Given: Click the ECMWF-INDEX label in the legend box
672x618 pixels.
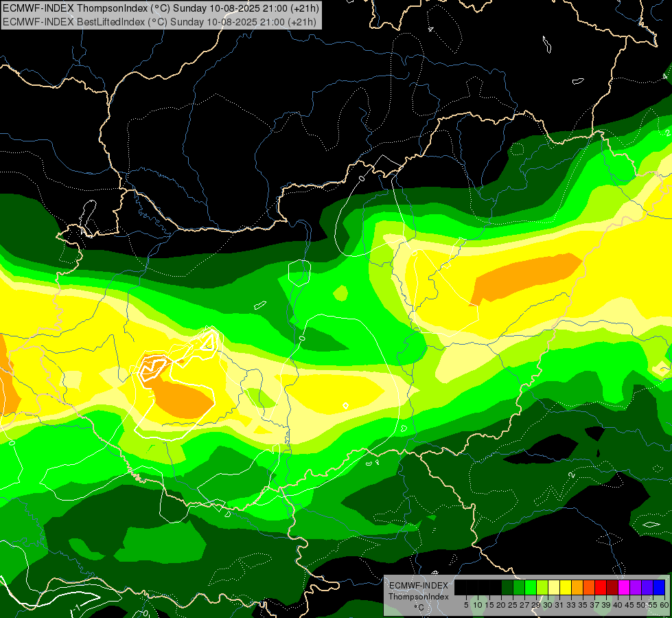Looking at the screenshot, I should coord(419,586).
